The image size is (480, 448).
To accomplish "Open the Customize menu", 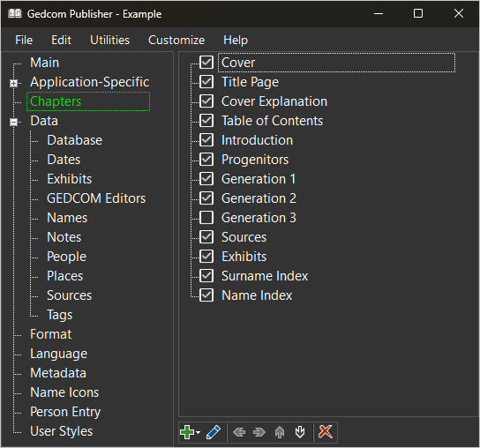I will tap(176, 40).
